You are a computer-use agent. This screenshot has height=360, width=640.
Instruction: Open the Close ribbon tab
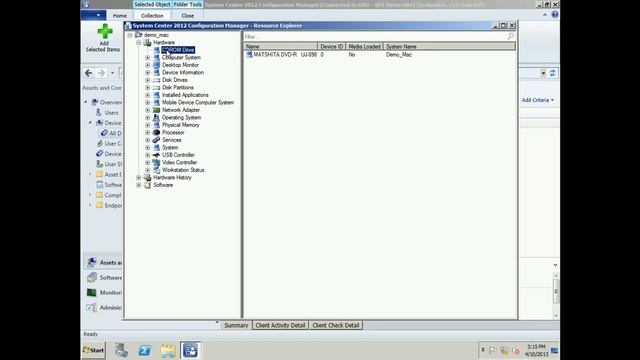[187, 16]
